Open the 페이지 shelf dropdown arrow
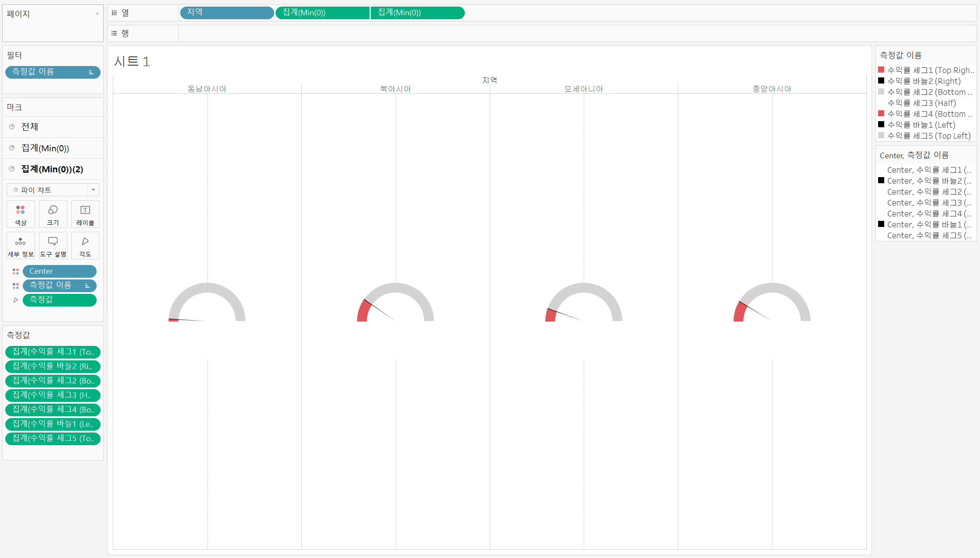The height and width of the screenshot is (558, 980). pos(97,14)
